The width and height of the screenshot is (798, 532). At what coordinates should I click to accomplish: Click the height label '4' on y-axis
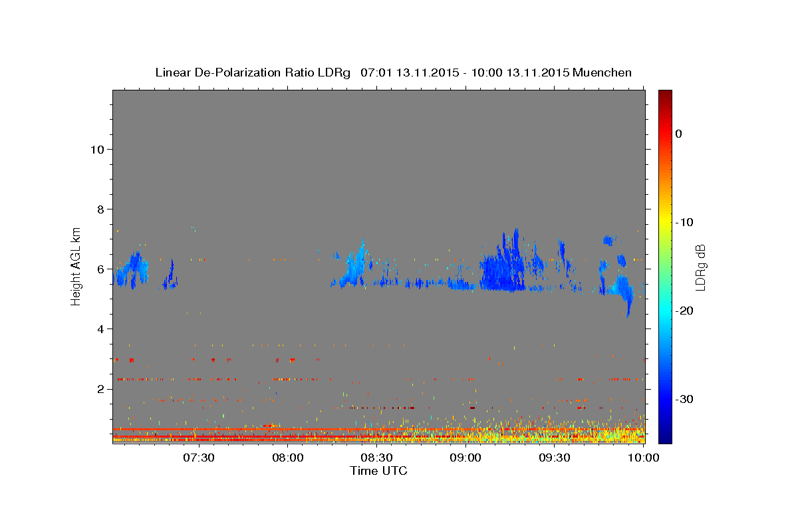pos(101,329)
